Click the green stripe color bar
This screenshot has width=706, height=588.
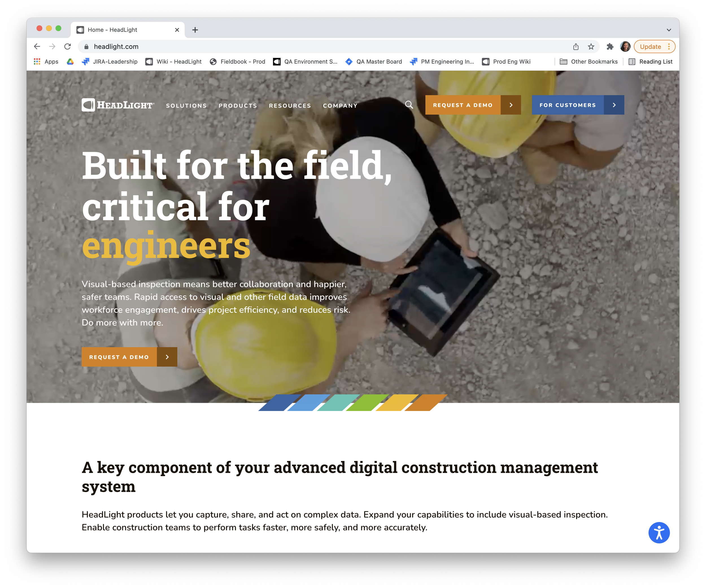[367, 403]
